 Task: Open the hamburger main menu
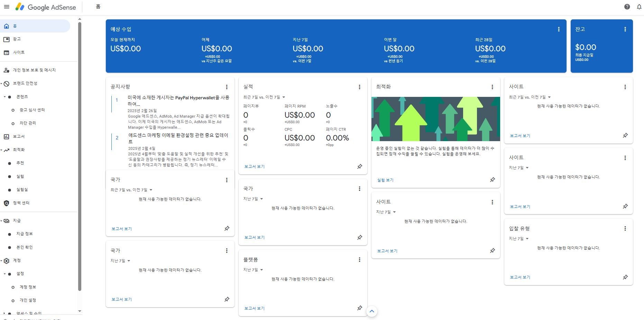point(7,7)
